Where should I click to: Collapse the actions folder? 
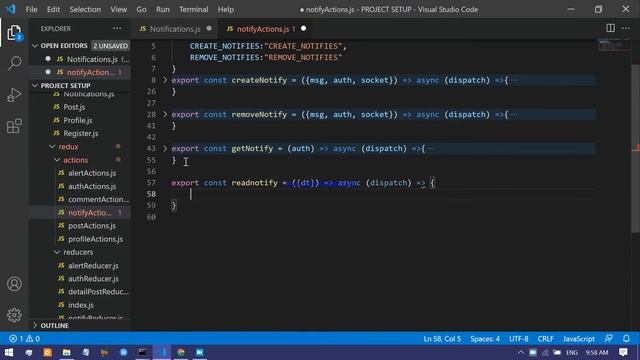pyautogui.click(x=57, y=160)
